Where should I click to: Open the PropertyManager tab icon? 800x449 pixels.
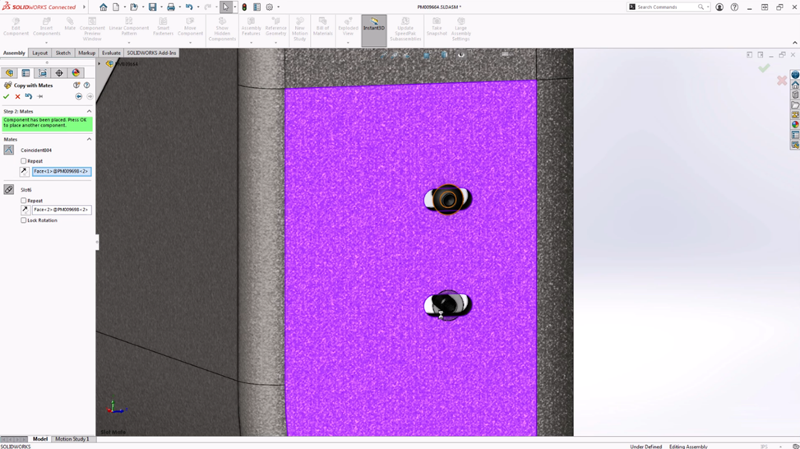(x=26, y=73)
